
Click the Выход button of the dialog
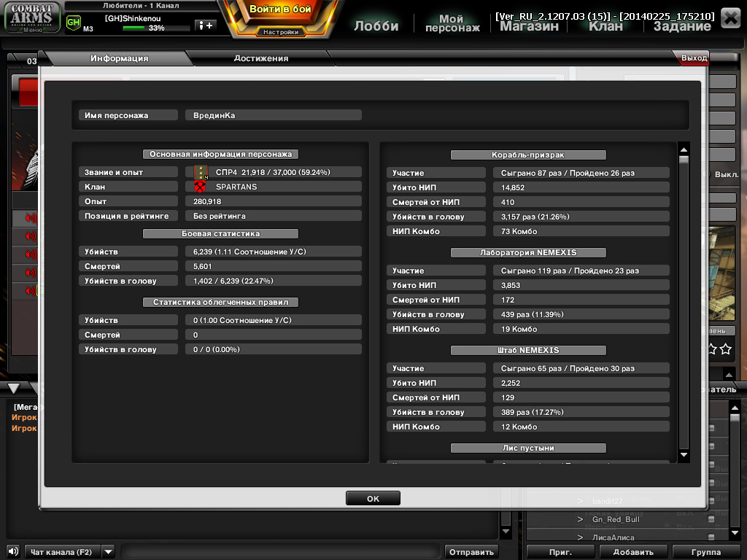coord(693,58)
